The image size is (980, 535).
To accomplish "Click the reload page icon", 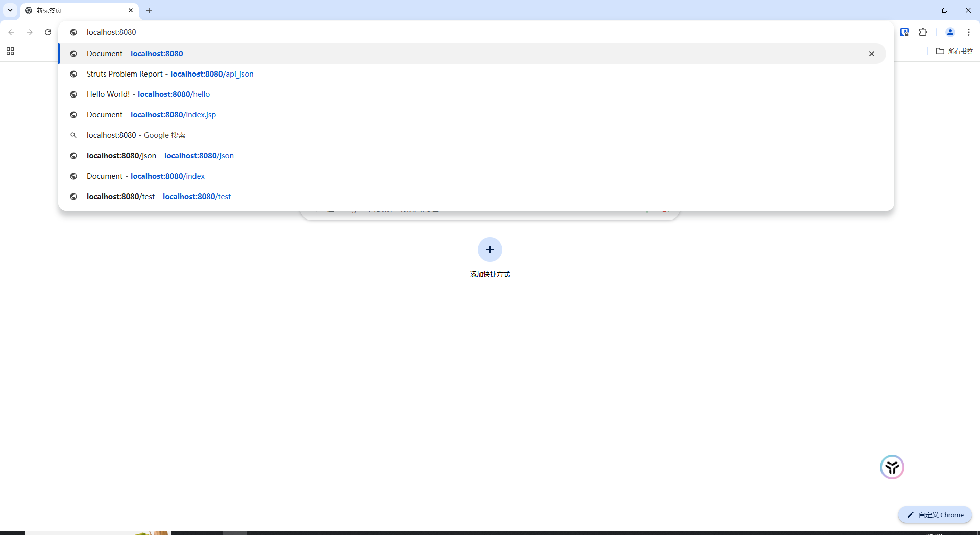I will [48, 32].
